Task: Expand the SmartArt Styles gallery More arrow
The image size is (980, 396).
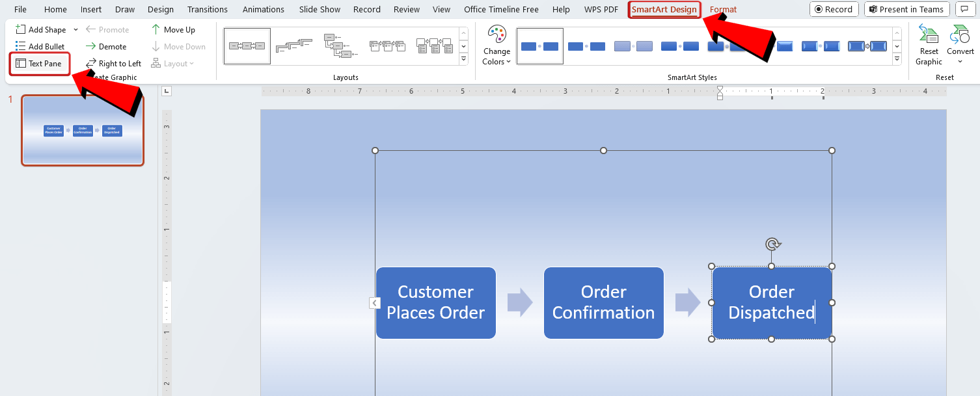Action: [897, 58]
